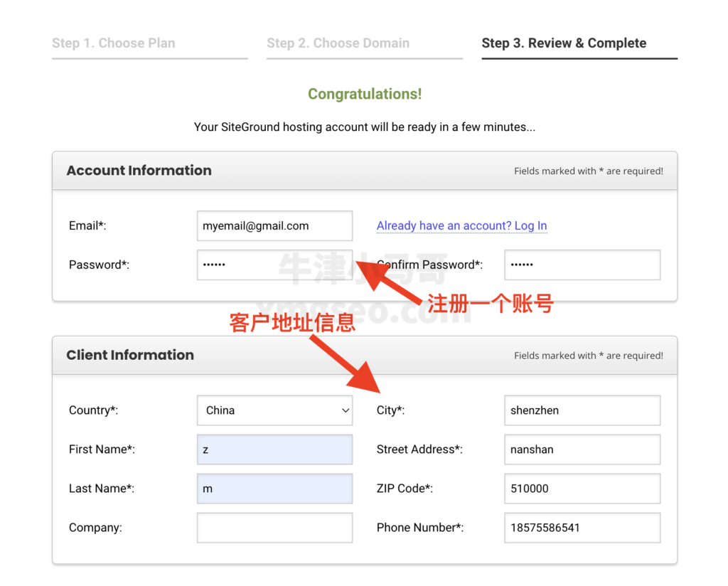Click the ZIP Code* label

pos(405,489)
